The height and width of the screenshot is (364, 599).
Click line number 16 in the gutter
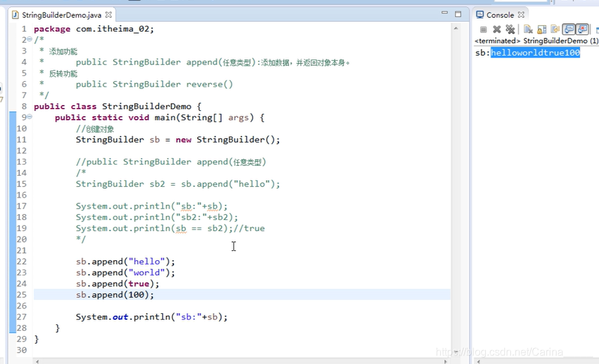click(x=22, y=195)
